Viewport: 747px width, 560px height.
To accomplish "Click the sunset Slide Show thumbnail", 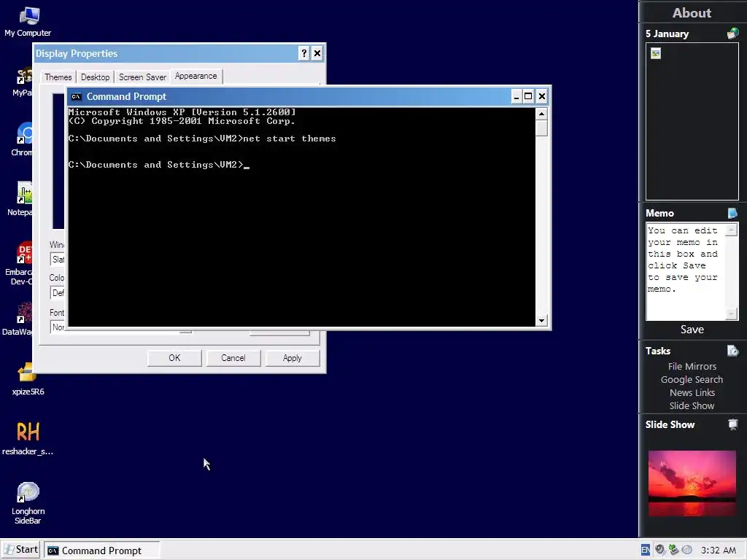I will 692,483.
